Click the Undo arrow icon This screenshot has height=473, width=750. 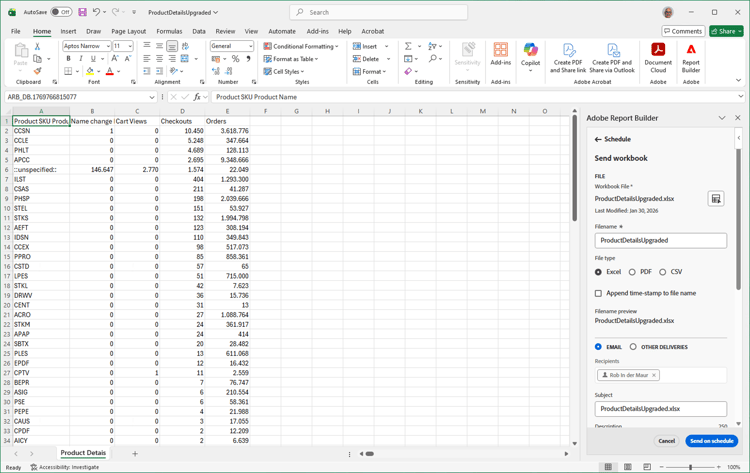[x=97, y=12]
